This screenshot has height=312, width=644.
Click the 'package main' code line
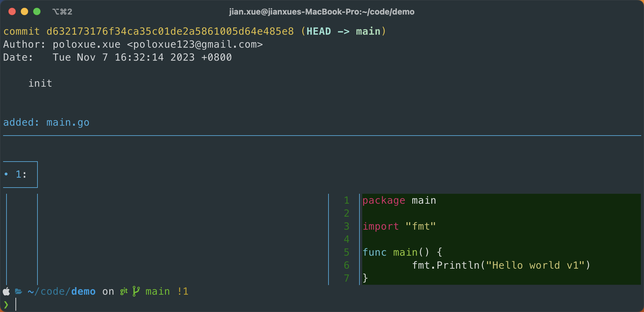pos(399,201)
